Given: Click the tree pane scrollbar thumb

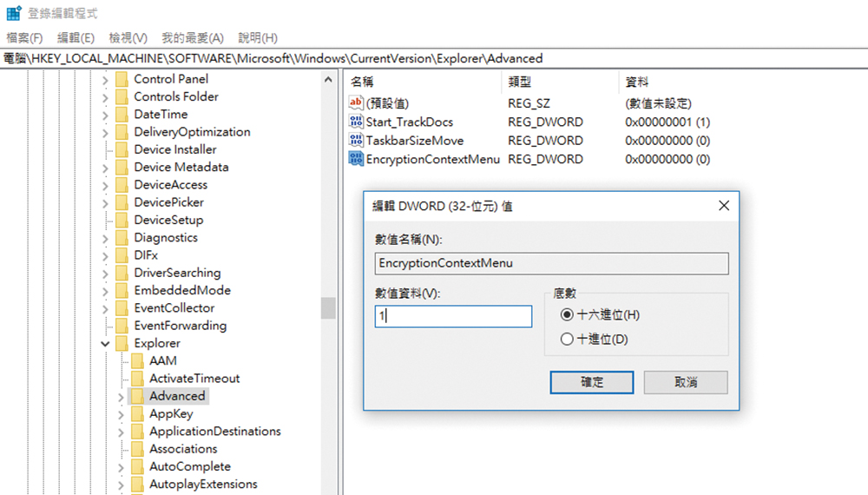Looking at the screenshot, I should pyautogui.click(x=328, y=308).
